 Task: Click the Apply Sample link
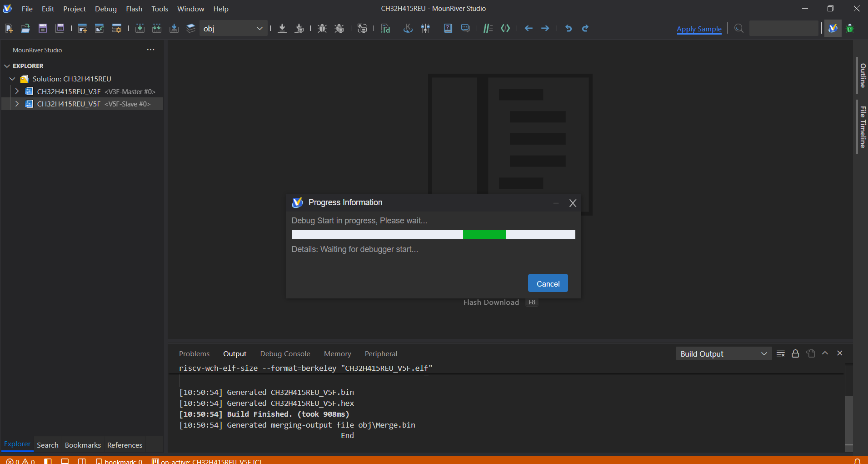pyautogui.click(x=699, y=29)
